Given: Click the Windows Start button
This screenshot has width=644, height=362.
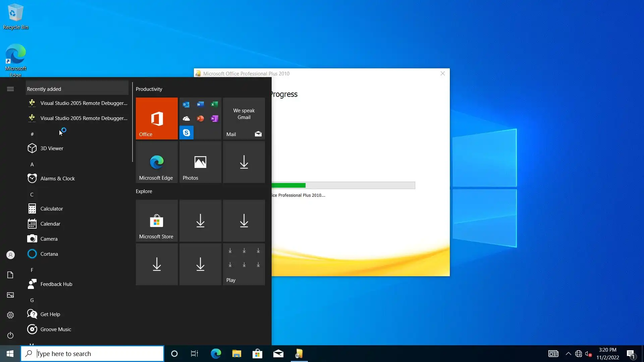Looking at the screenshot, I should pyautogui.click(x=10, y=354).
